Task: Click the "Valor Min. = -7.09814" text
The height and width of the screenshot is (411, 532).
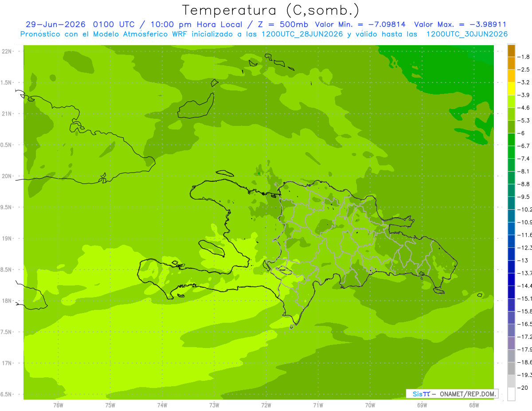Action: tap(361, 24)
